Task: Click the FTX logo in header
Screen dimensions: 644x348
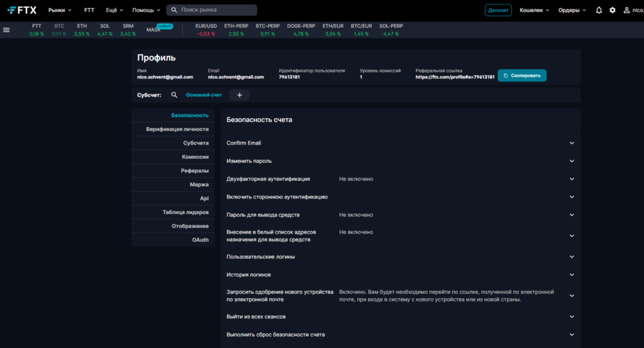Action: coord(22,10)
